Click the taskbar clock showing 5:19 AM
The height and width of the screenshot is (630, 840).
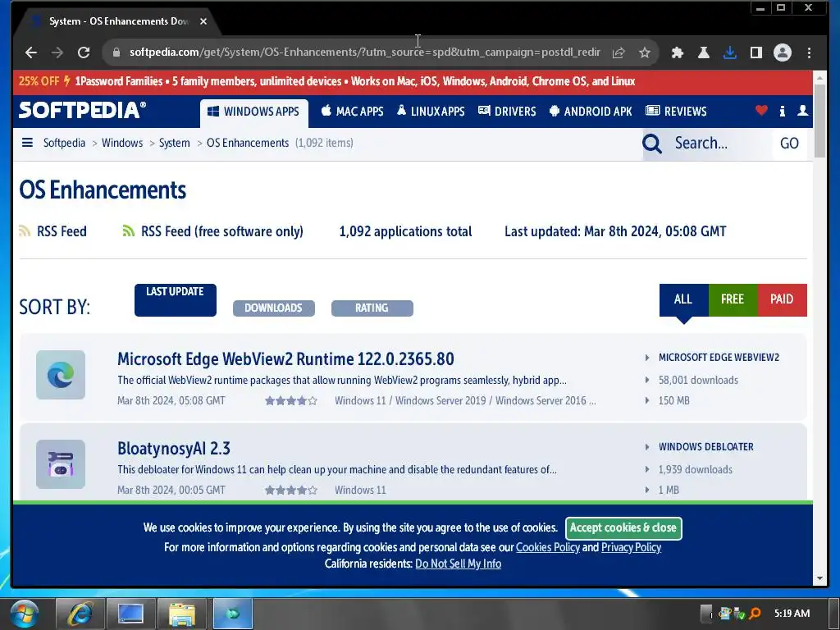pyautogui.click(x=792, y=614)
